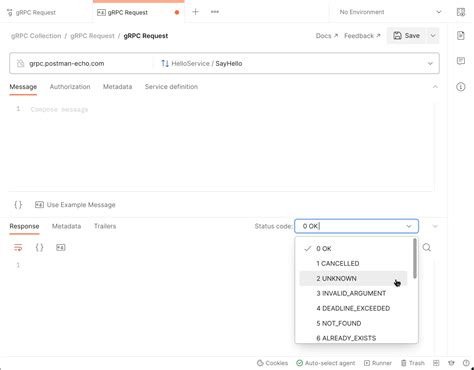
Task: Switch to the Authorization tab
Action: pos(70,87)
